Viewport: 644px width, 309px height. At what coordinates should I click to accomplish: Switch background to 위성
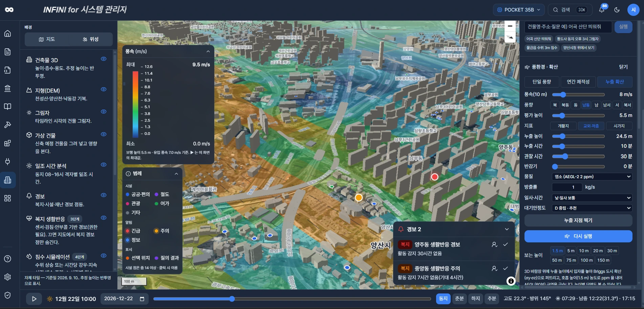click(x=90, y=39)
